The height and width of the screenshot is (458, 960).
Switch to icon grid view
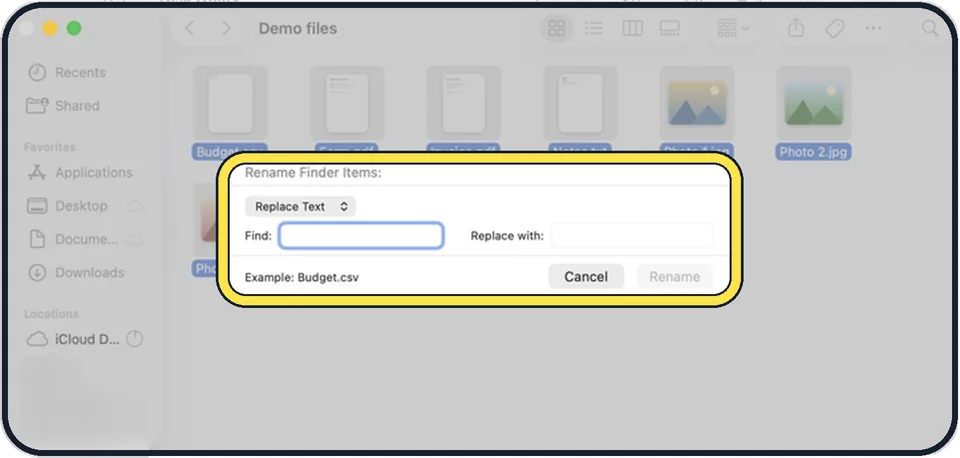click(x=557, y=28)
